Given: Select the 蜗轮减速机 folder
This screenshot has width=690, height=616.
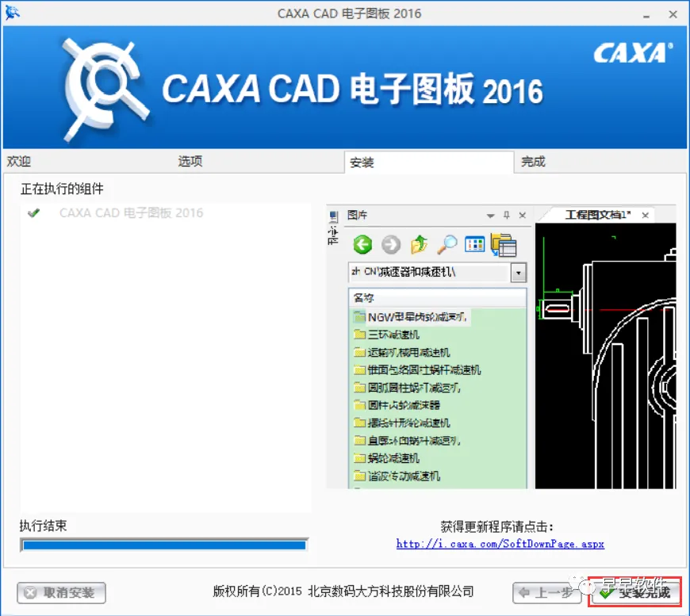Looking at the screenshot, I should coord(386,458).
